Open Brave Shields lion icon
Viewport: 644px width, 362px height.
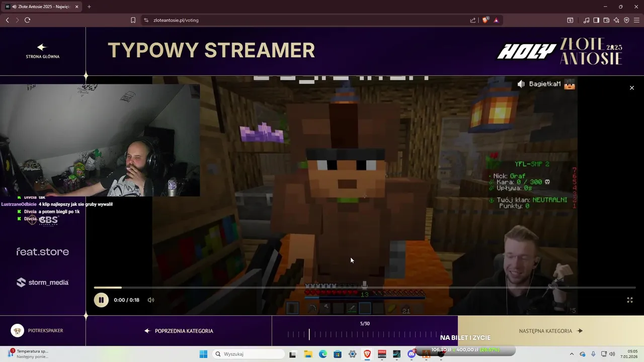pyautogui.click(x=486, y=20)
